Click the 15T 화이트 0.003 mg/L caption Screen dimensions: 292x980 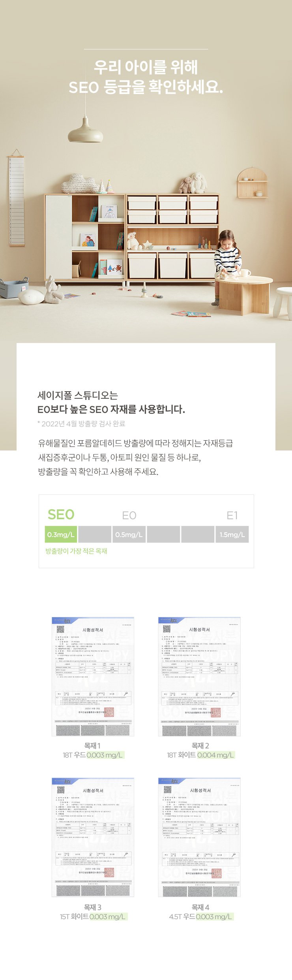(x=93, y=916)
